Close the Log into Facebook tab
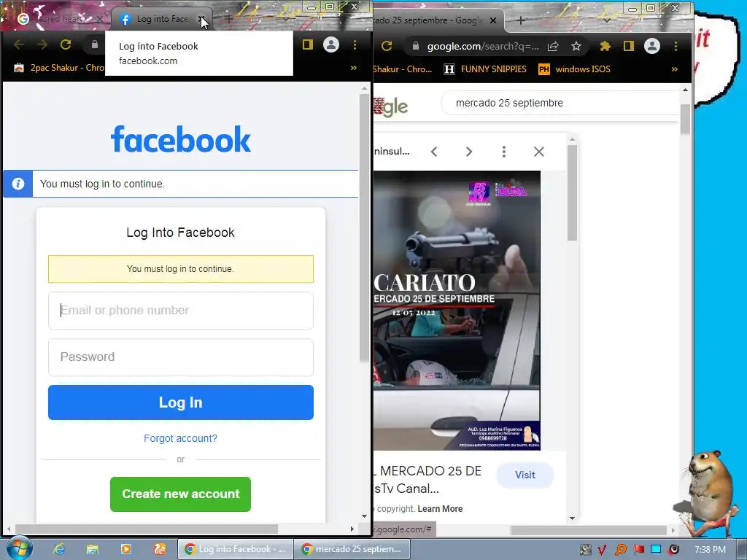Viewport: 747px width, 560px height. 201,20
